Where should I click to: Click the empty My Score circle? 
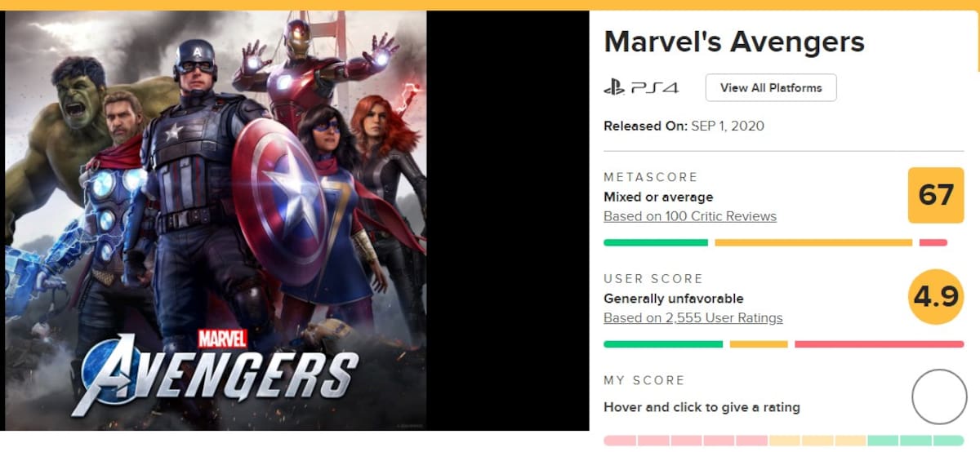[939, 397]
